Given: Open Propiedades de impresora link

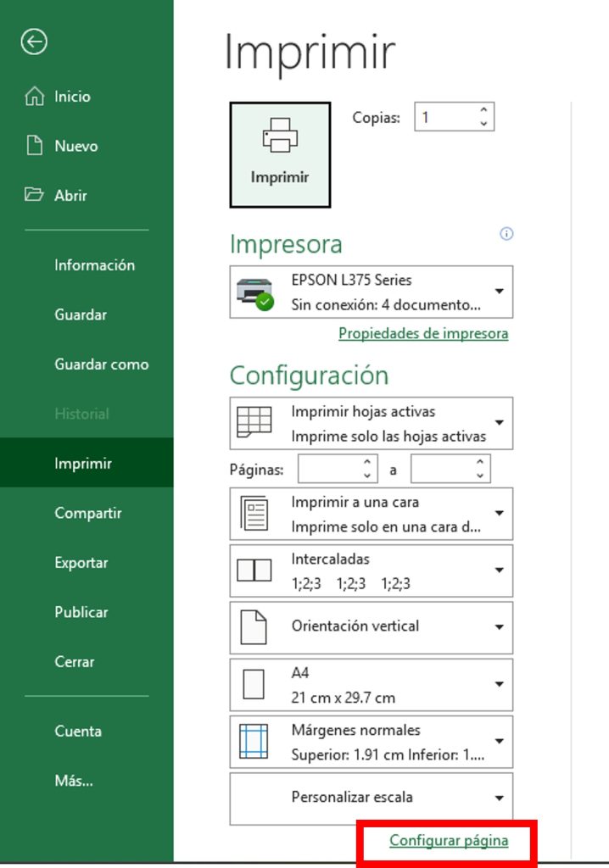Looking at the screenshot, I should coord(423,333).
